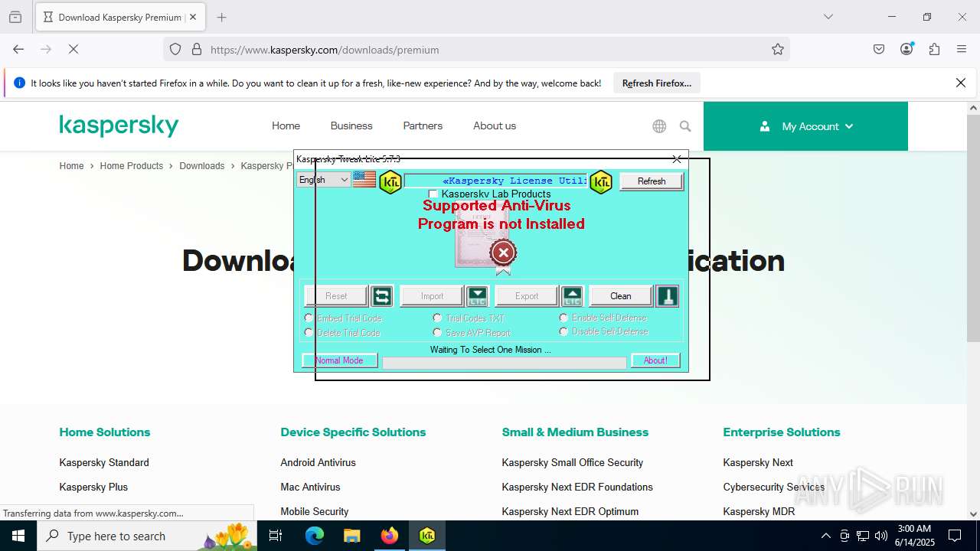Click the import LIC icon with down arrow
Image resolution: width=980 pixels, height=551 pixels.
[477, 296]
